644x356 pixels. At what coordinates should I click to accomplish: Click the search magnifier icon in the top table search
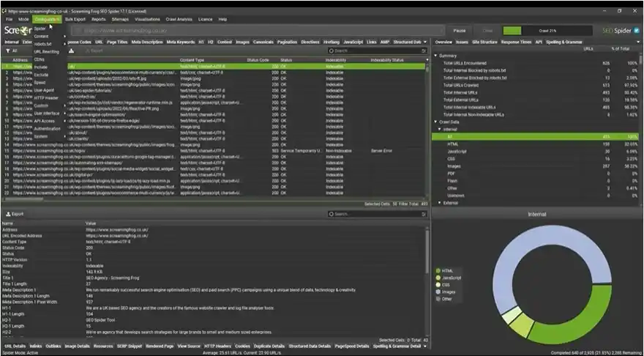coord(331,51)
